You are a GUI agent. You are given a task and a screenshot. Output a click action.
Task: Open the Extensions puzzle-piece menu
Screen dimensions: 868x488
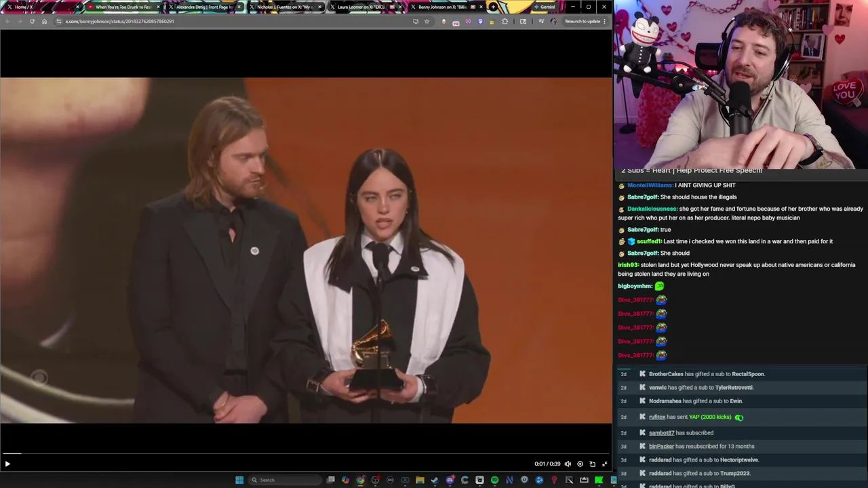tap(505, 21)
